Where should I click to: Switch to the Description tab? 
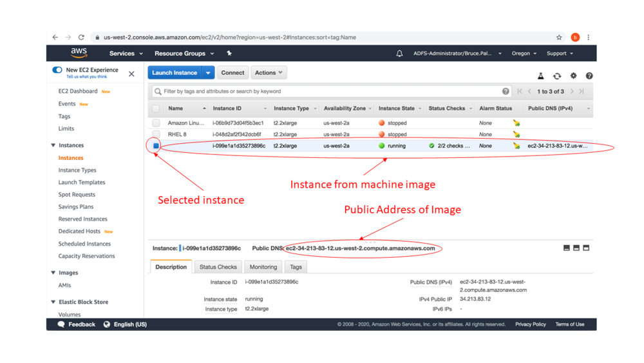(171, 267)
